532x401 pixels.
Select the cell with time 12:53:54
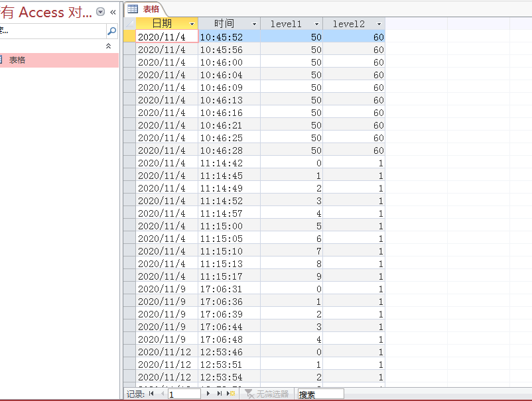[x=230, y=376]
